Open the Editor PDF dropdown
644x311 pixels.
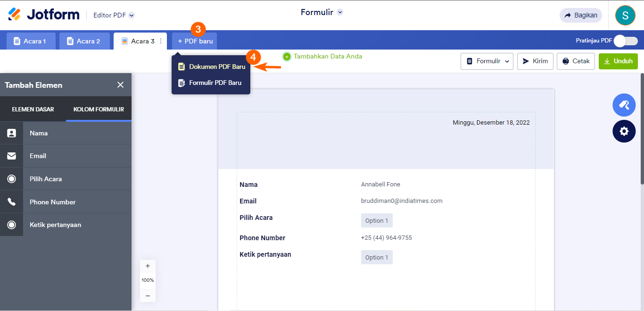pyautogui.click(x=114, y=15)
